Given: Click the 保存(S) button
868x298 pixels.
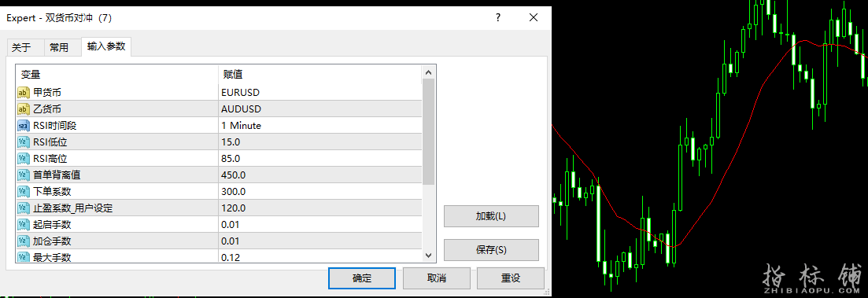Looking at the screenshot, I should click(491, 250).
